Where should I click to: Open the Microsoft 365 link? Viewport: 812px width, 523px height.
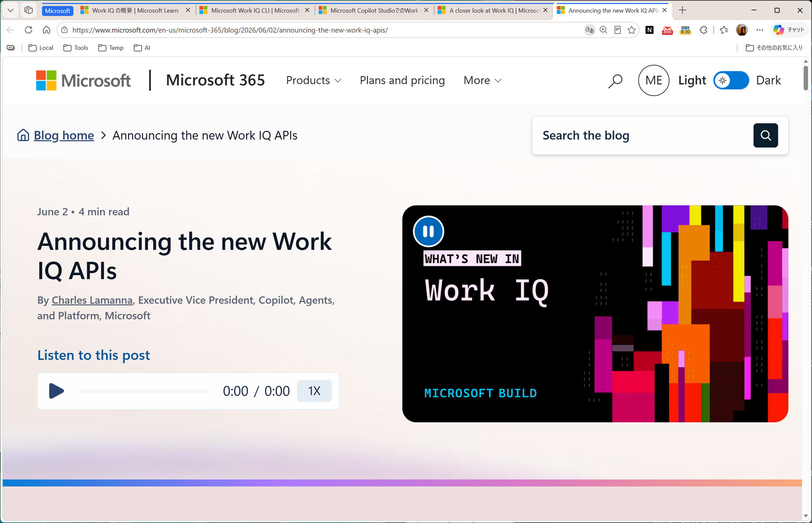215,80
